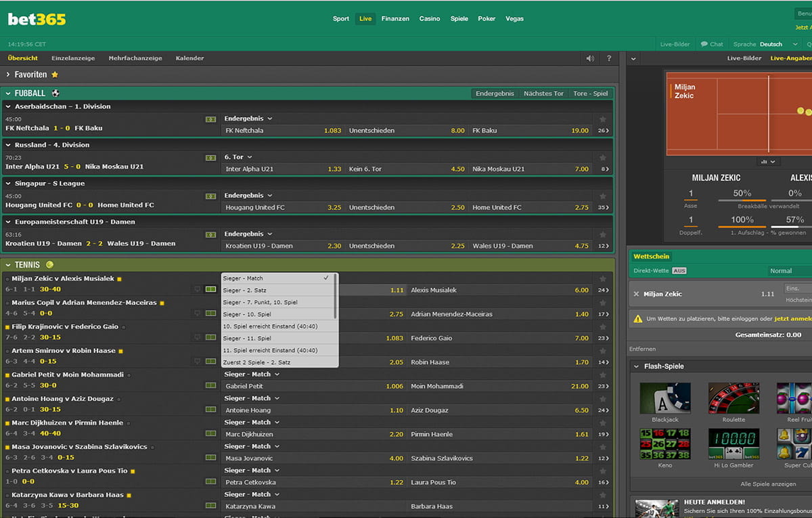Click Entfernen to clear bet slip
Screen dimensions: 812x518
tap(642, 349)
